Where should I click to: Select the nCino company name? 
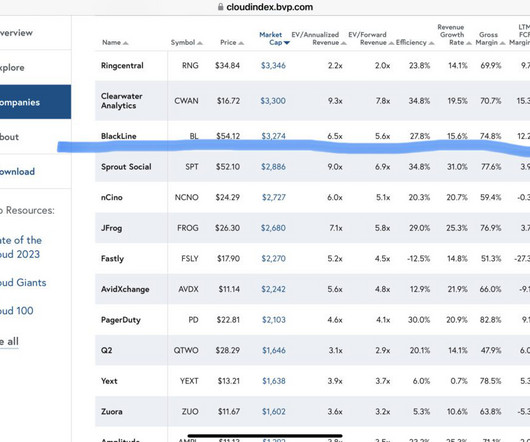pyautogui.click(x=112, y=197)
